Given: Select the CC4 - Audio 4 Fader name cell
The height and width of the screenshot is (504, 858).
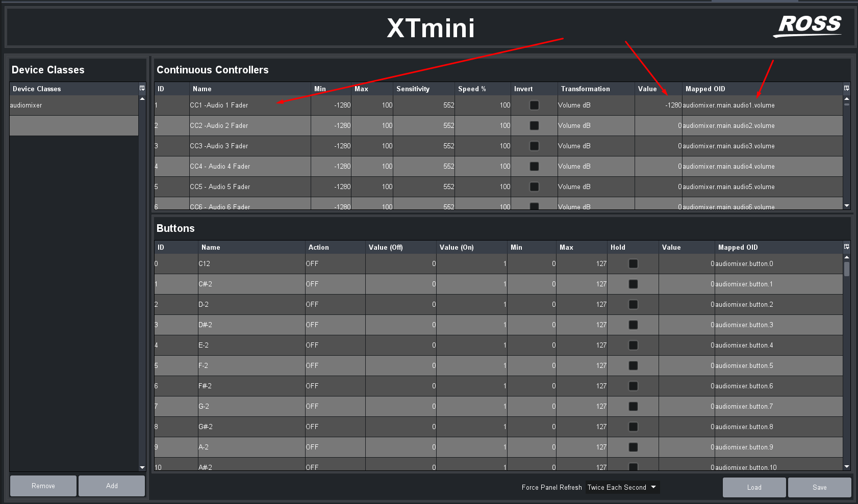Looking at the screenshot, I should click(x=250, y=166).
